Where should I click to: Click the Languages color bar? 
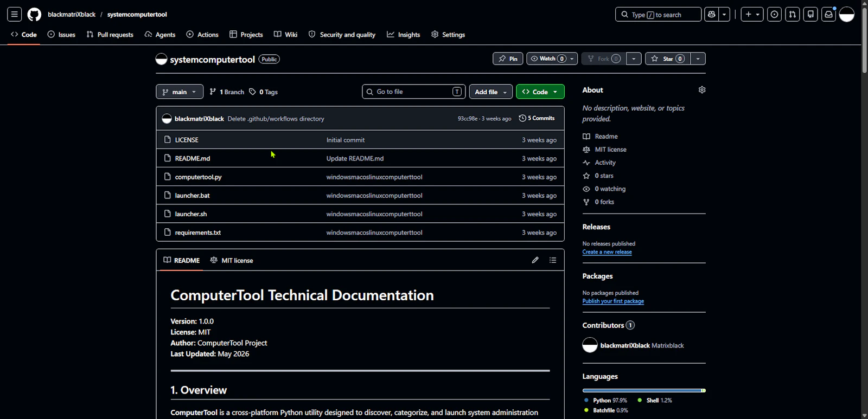[644, 390]
